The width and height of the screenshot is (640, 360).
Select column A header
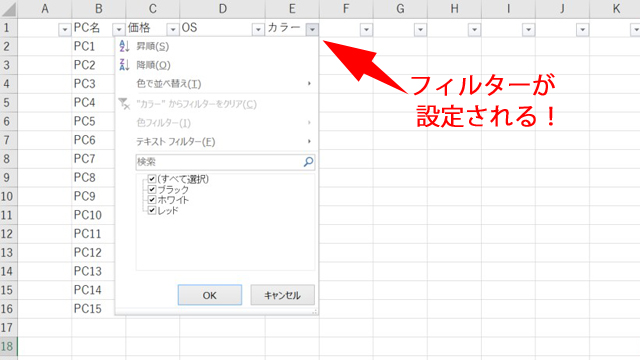45,9
